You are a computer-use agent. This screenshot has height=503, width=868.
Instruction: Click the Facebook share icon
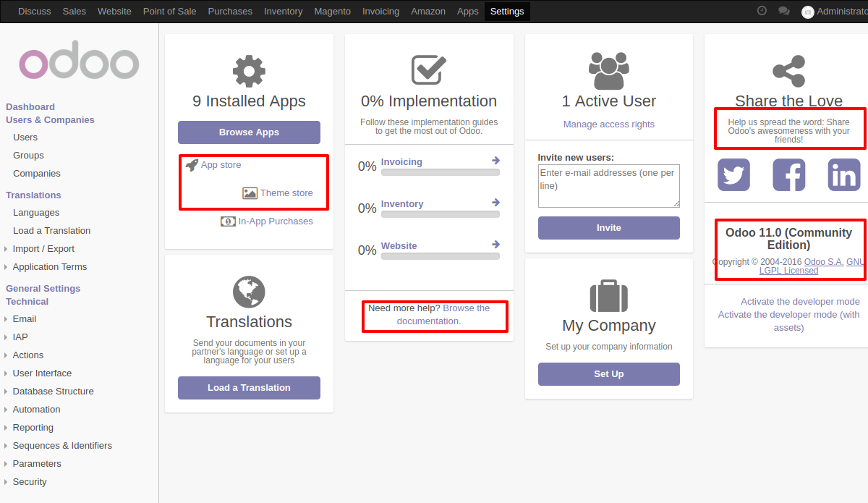(788, 174)
